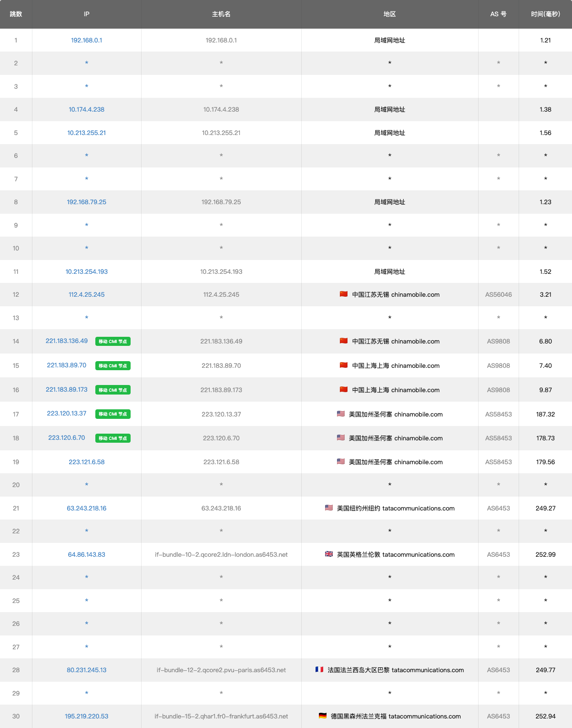
Task: Click the France flag in hop 28
Action: [319, 669]
